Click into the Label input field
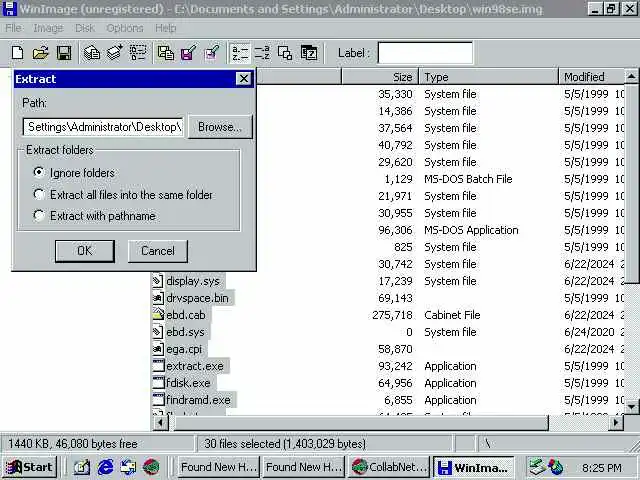Image resolution: width=640 pixels, height=480 pixels. point(425,53)
